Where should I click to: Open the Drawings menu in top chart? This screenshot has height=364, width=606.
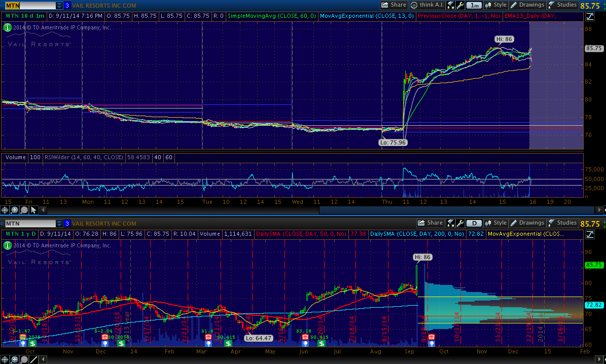click(526, 5)
